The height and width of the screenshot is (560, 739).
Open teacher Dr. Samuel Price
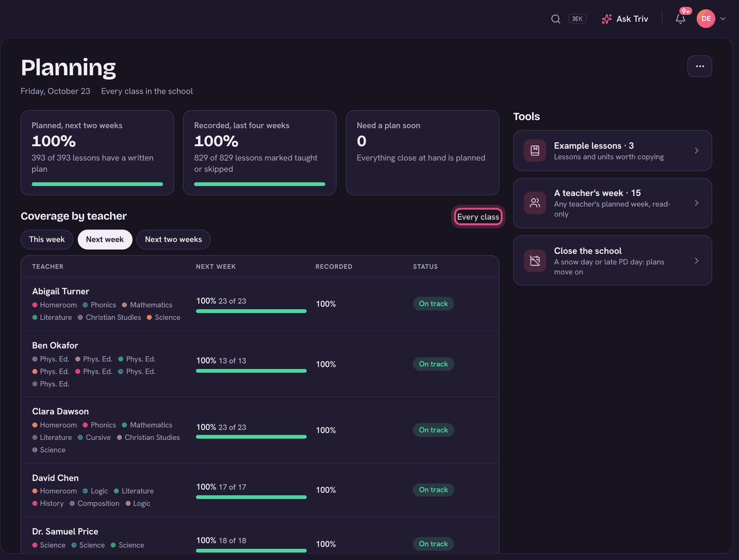(x=65, y=532)
